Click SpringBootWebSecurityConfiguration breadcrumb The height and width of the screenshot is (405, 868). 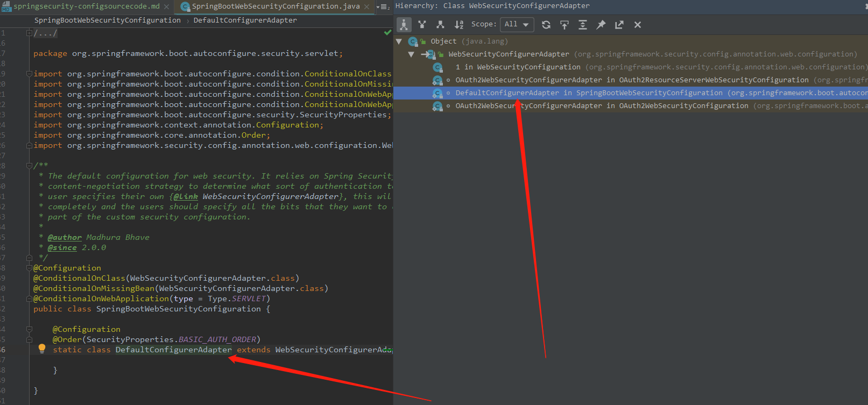tap(108, 20)
